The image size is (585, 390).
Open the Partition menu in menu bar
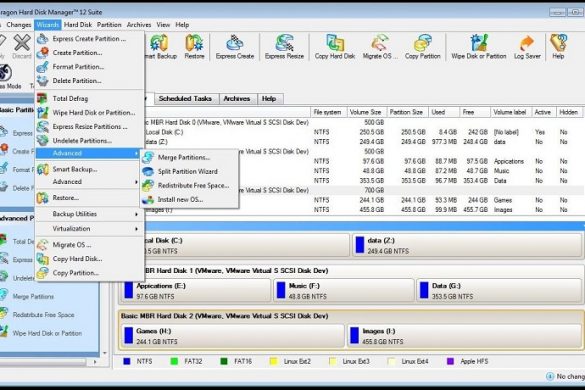[x=109, y=25]
